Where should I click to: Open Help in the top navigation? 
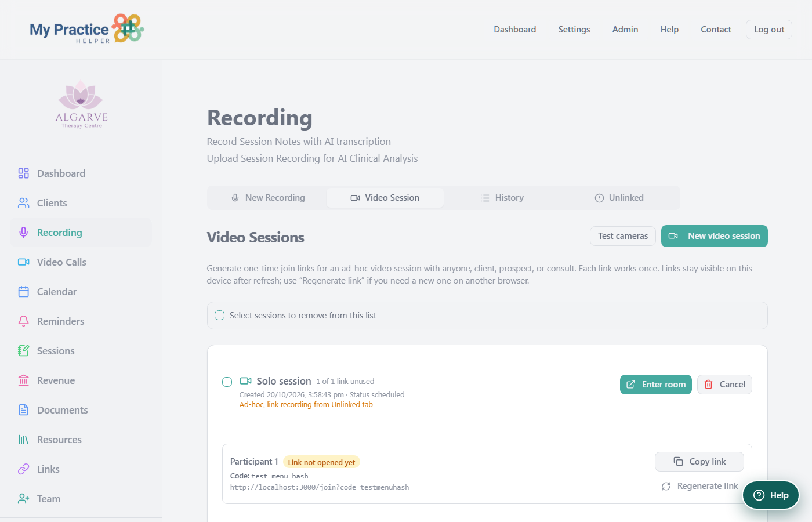pos(669,30)
